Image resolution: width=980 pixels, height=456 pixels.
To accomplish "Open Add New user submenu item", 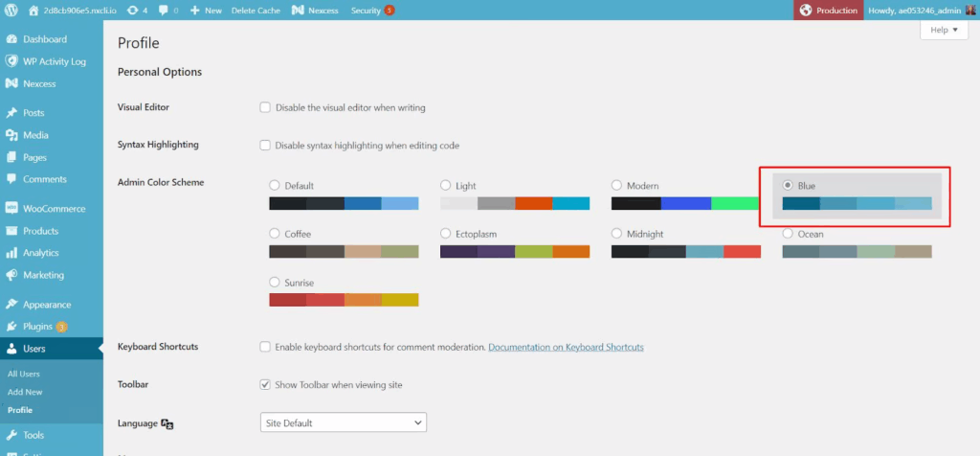I will (x=25, y=392).
